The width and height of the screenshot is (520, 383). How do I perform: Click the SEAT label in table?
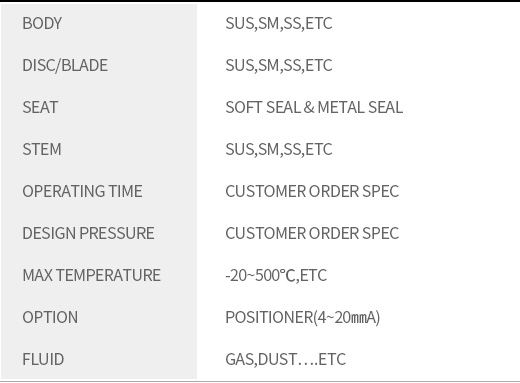tap(40, 107)
